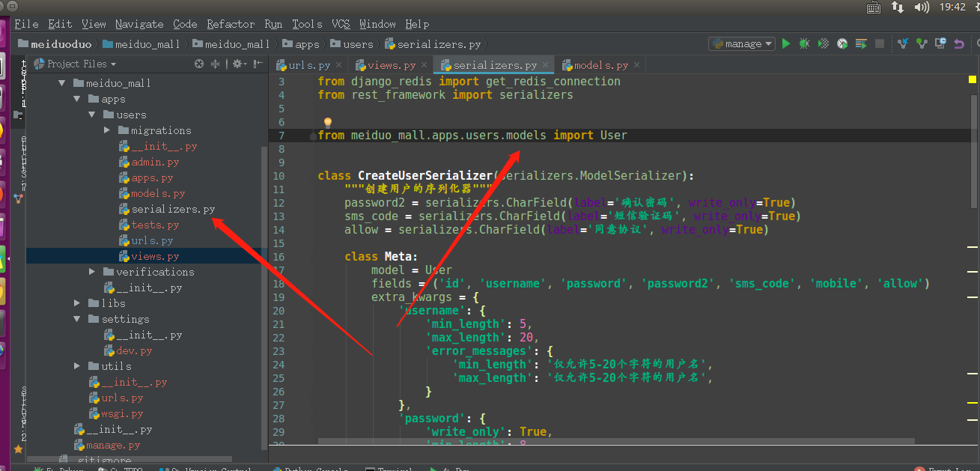The width and height of the screenshot is (980, 471).
Task: Close the urls.py editor tab
Action: [x=339, y=66]
